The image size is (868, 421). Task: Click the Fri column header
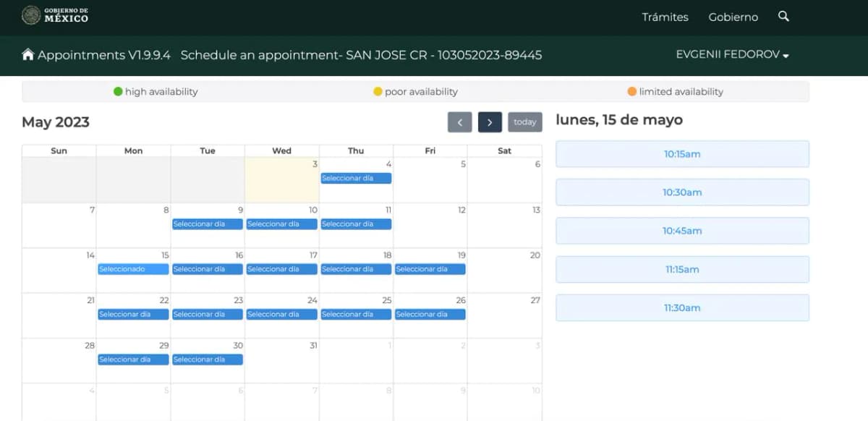[x=430, y=150]
